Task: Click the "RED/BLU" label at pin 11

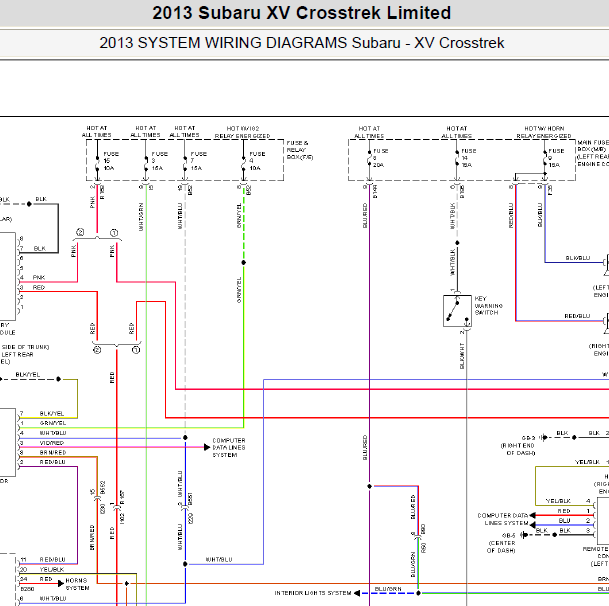Action: [52, 559]
